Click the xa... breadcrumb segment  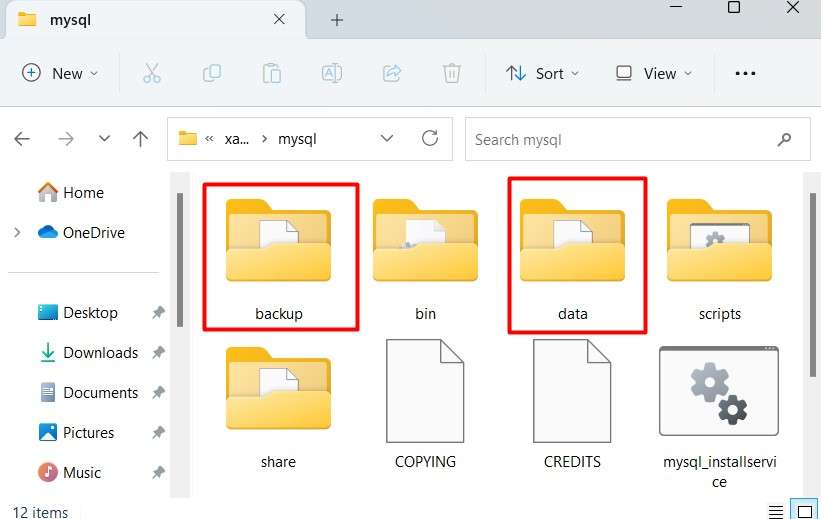click(237, 139)
